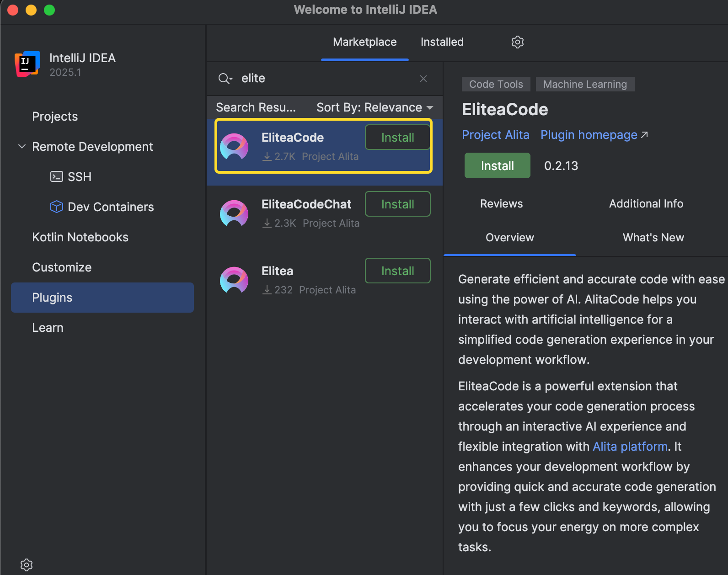Screen dimensions: 728x575
Task: Click the Dev Containers cube icon
Action: [57, 207]
